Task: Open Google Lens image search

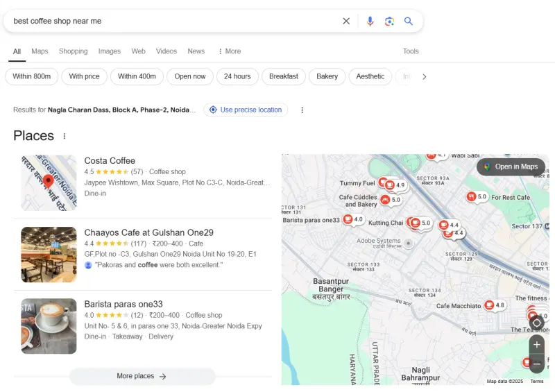Action: (x=389, y=21)
